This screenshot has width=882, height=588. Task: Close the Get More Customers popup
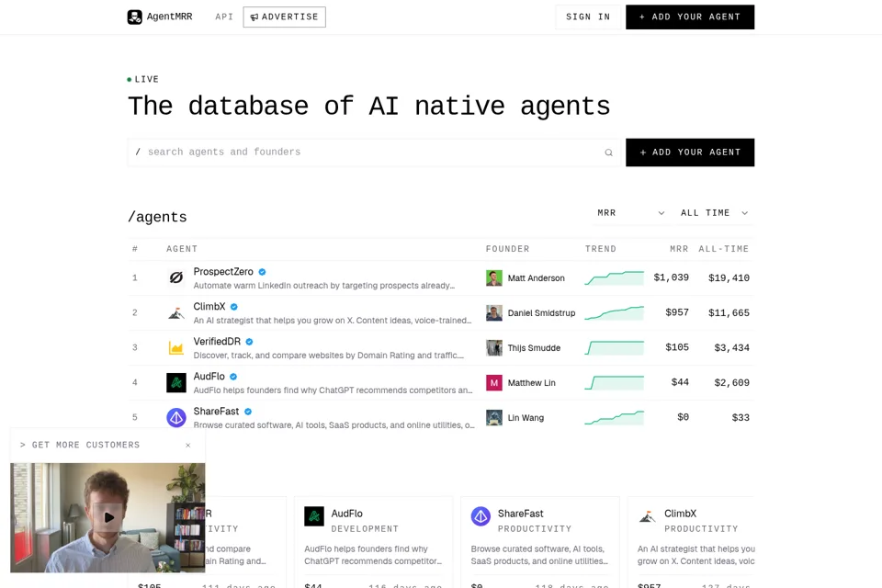[x=187, y=445]
